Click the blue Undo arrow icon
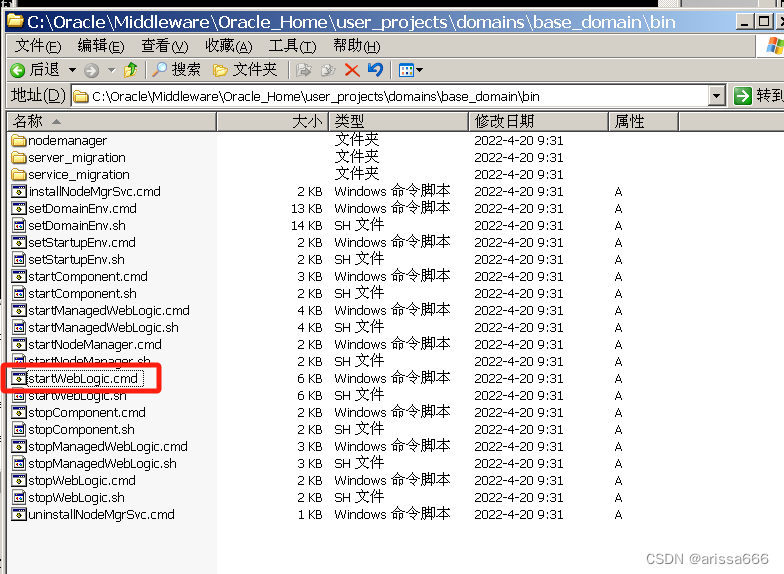Viewport: 784px width, 574px height. click(x=376, y=70)
